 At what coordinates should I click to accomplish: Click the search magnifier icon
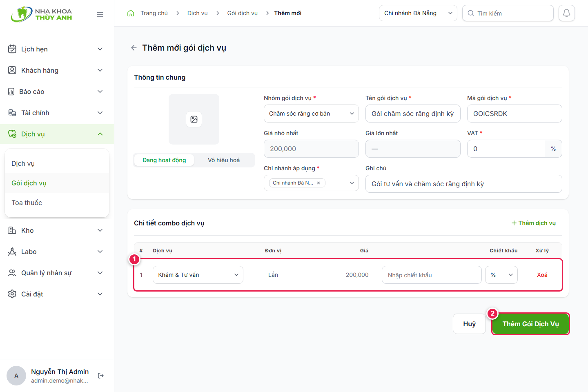(x=471, y=13)
